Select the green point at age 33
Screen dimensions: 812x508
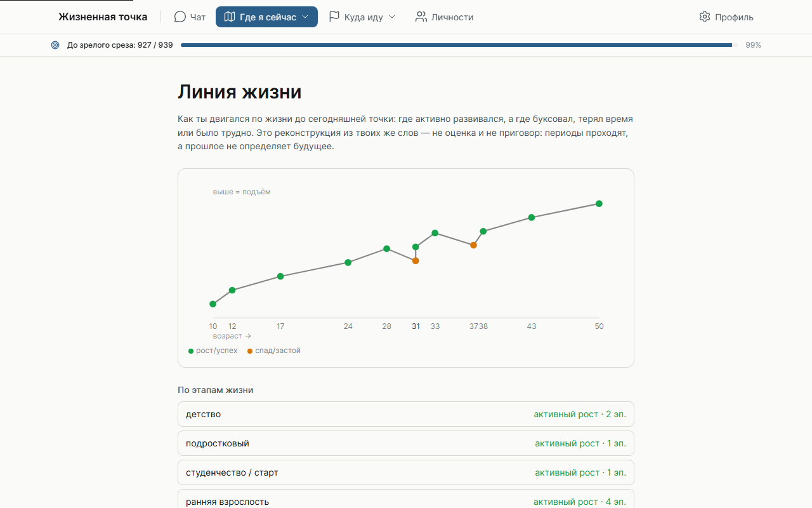click(x=435, y=233)
